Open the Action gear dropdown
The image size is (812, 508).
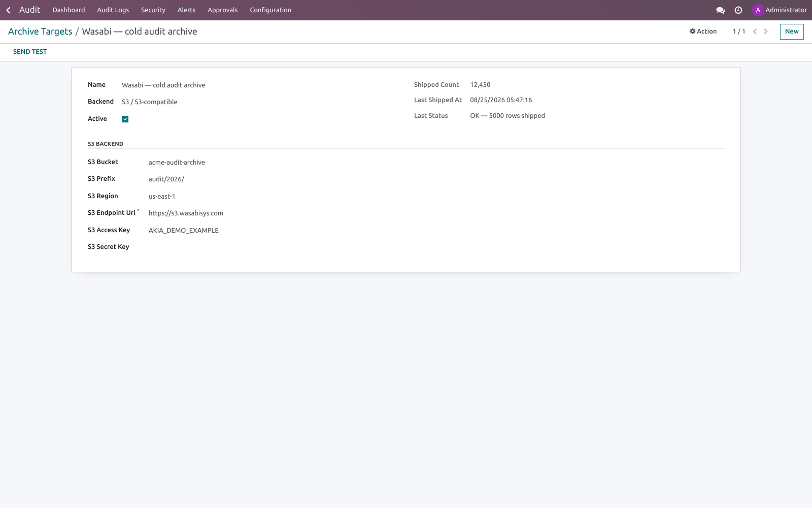tap(703, 31)
